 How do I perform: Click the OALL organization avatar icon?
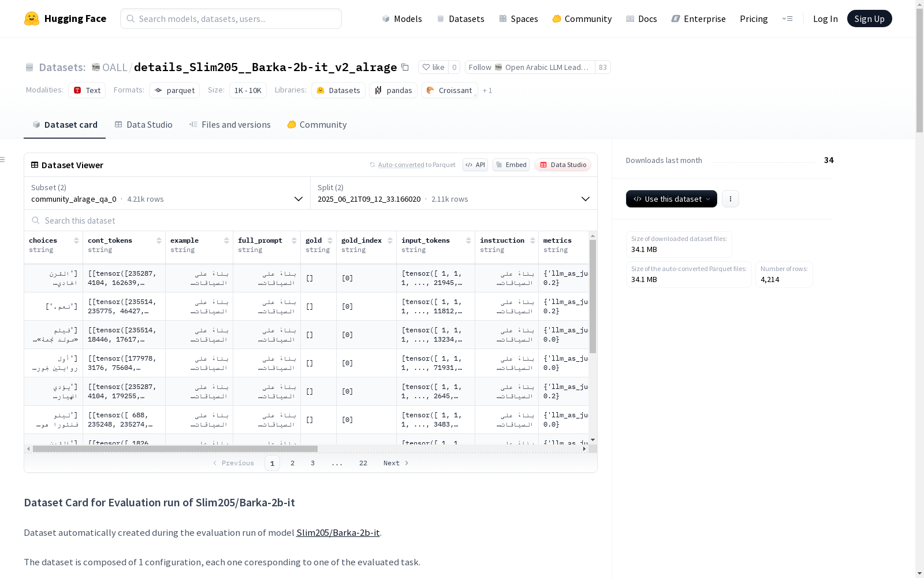pos(96,67)
